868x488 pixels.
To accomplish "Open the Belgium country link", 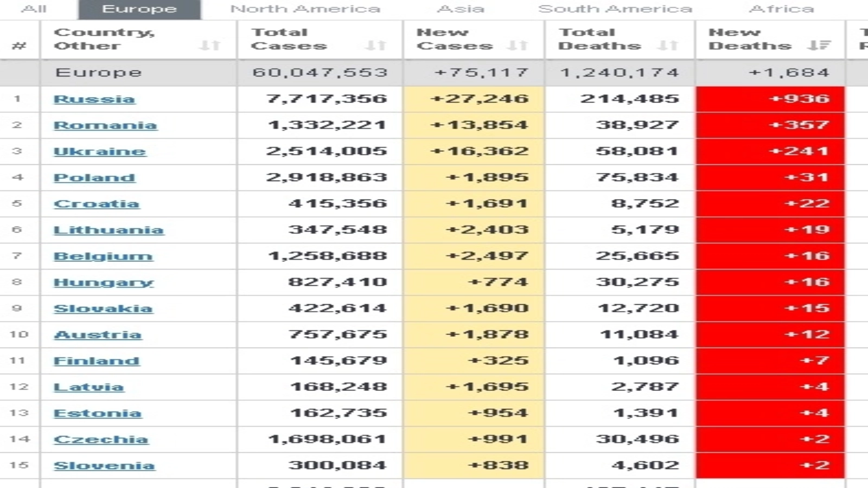I will point(103,256).
